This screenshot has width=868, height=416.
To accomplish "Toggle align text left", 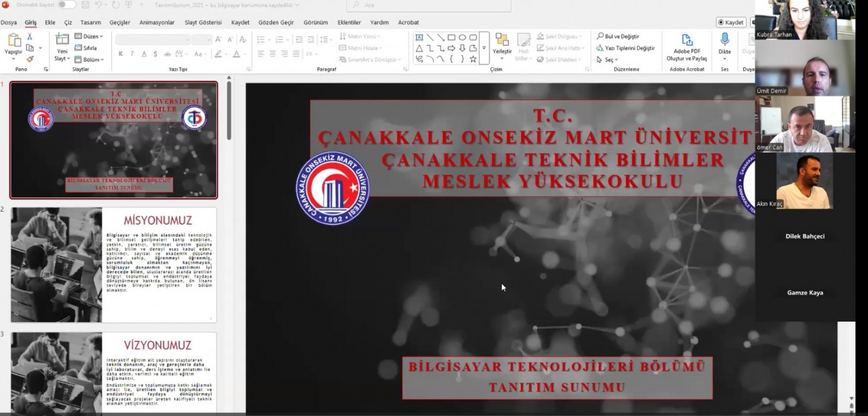I will [260, 53].
